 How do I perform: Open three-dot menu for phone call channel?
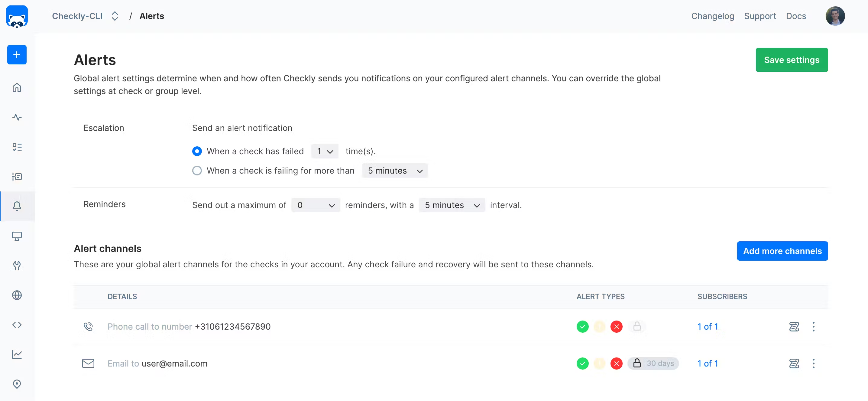[813, 327]
